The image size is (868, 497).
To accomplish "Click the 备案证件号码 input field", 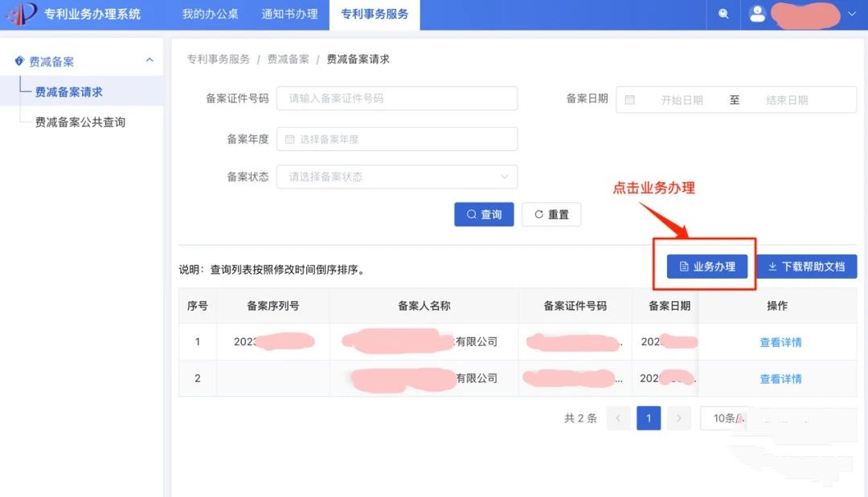I will (397, 98).
